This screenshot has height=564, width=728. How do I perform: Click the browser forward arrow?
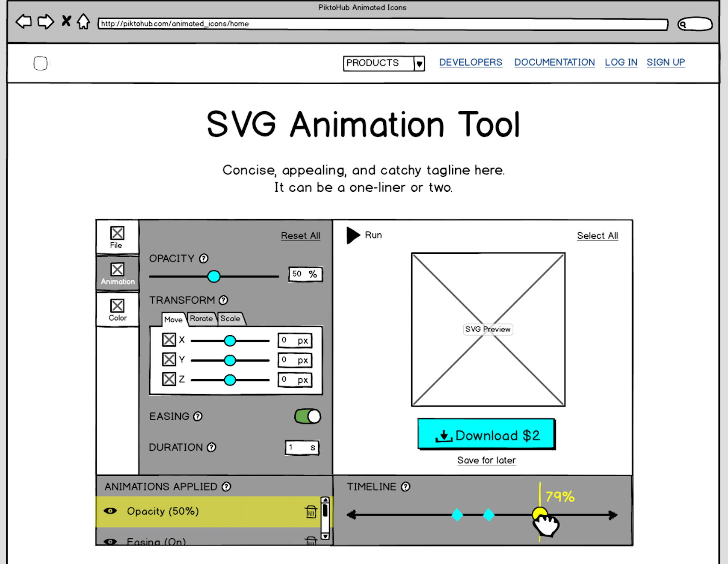[x=46, y=21]
